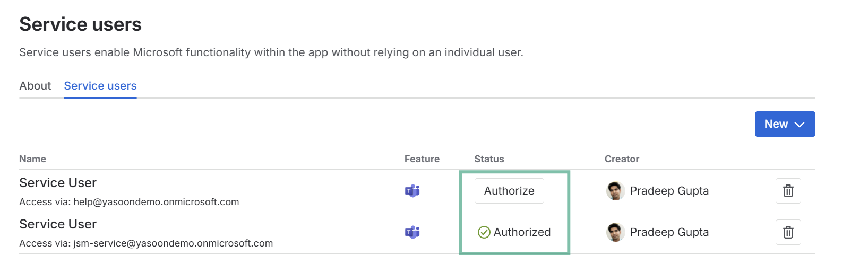This screenshot has height=255, width=868.
Task: Delete the jsm-service service user
Action: pos(788,232)
